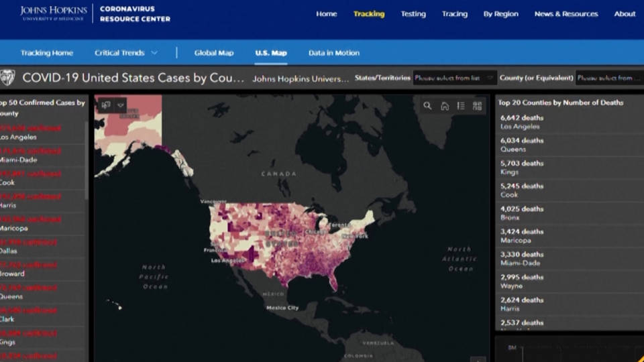The image size is (644, 362).
Task: Click the Johns Hopkins Univers... subtitle text
Action: click(301, 78)
